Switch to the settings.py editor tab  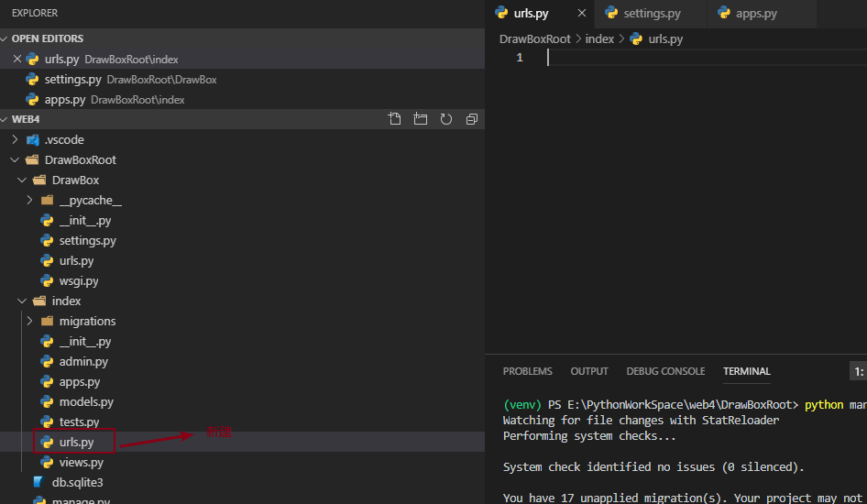point(651,13)
